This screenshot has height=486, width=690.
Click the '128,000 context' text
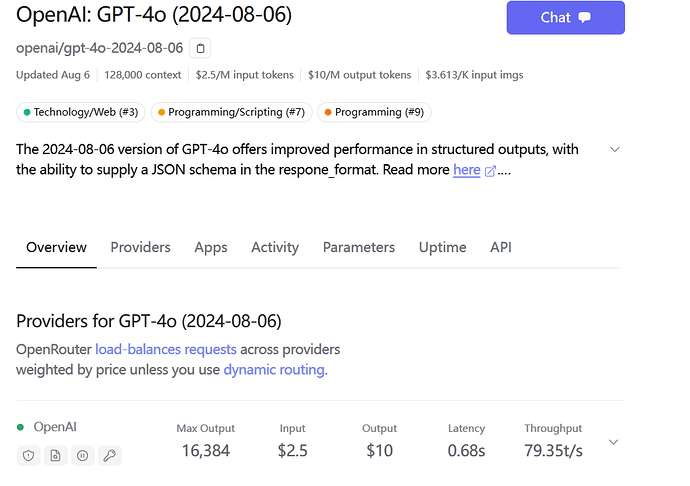143,75
